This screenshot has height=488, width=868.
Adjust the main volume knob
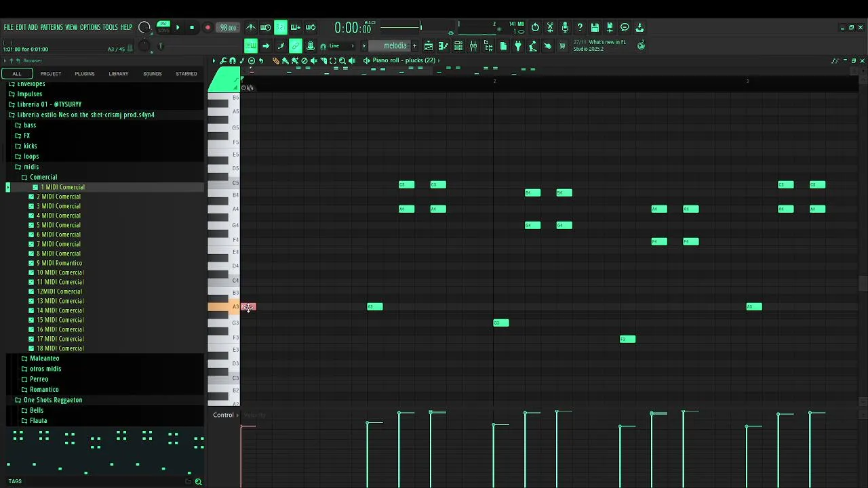(x=144, y=27)
